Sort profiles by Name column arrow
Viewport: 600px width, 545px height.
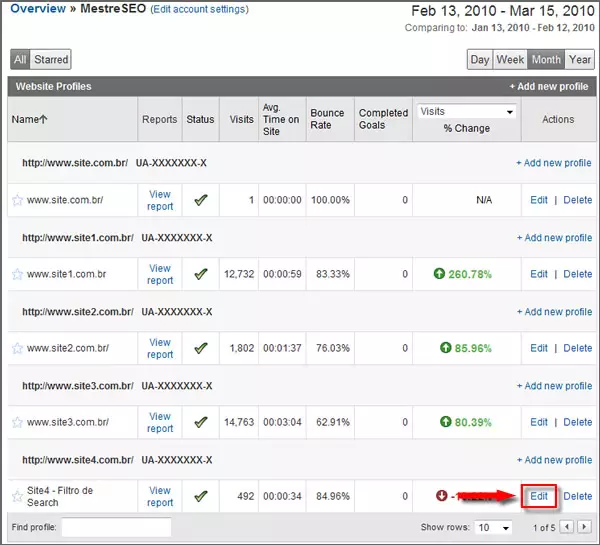tap(42, 120)
